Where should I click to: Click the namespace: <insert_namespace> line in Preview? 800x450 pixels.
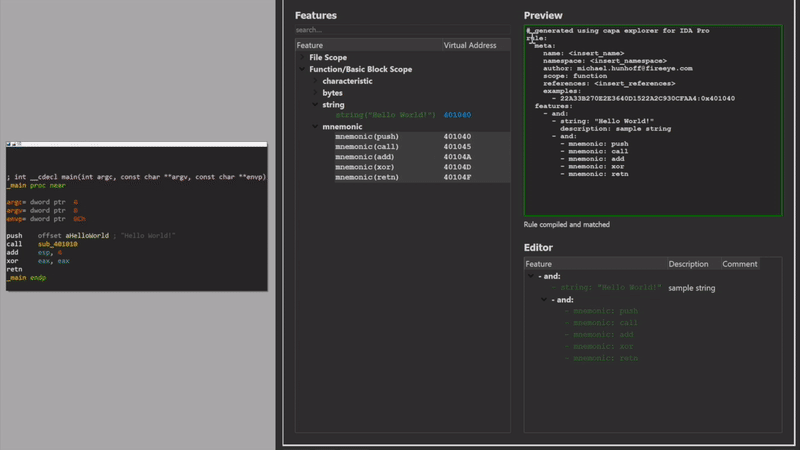605,61
